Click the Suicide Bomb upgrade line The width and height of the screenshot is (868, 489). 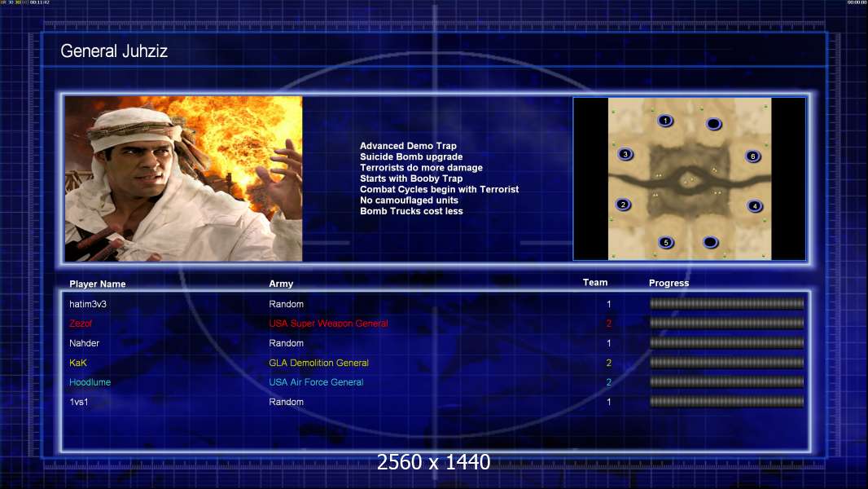(411, 156)
